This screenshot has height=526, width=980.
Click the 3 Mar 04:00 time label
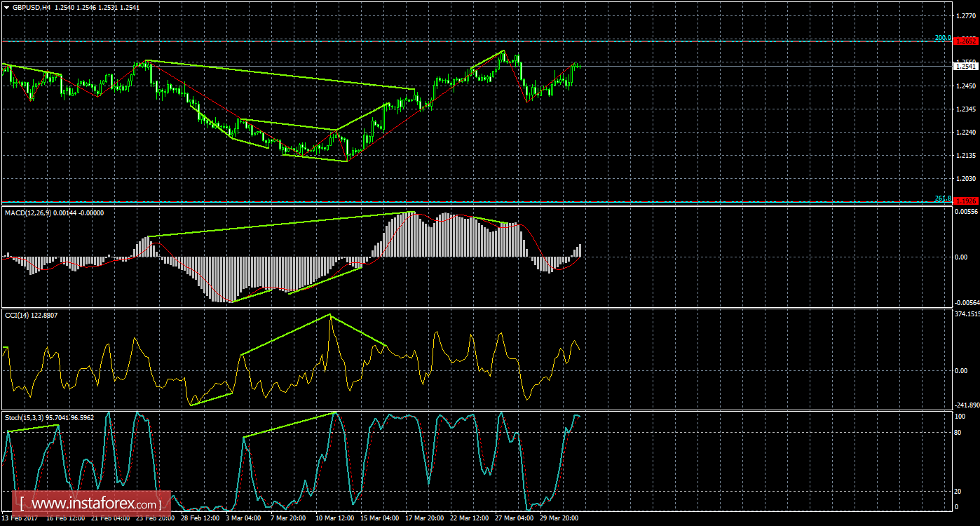pyautogui.click(x=245, y=519)
